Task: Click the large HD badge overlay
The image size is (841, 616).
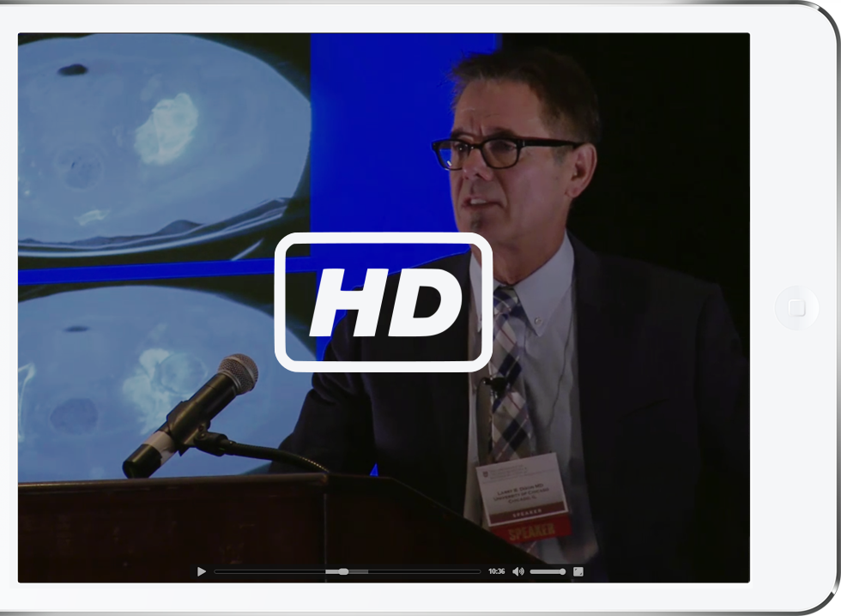Action: click(x=384, y=302)
